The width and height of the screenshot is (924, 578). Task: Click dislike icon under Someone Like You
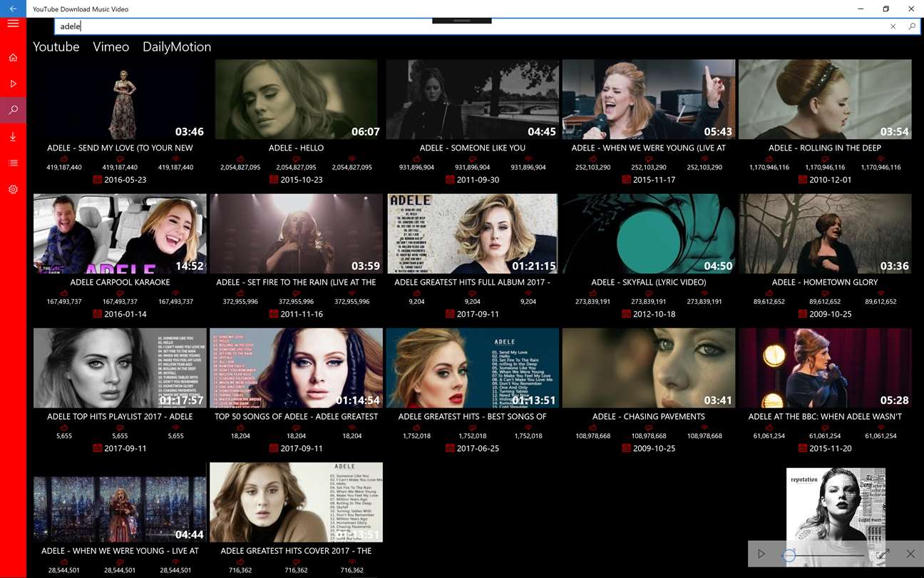click(472, 158)
